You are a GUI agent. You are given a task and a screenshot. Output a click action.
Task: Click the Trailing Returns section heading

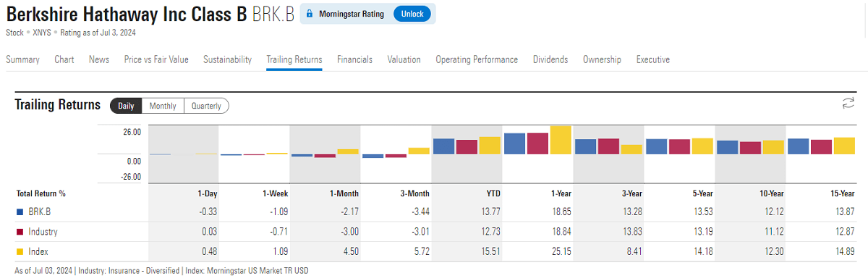(58, 105)
